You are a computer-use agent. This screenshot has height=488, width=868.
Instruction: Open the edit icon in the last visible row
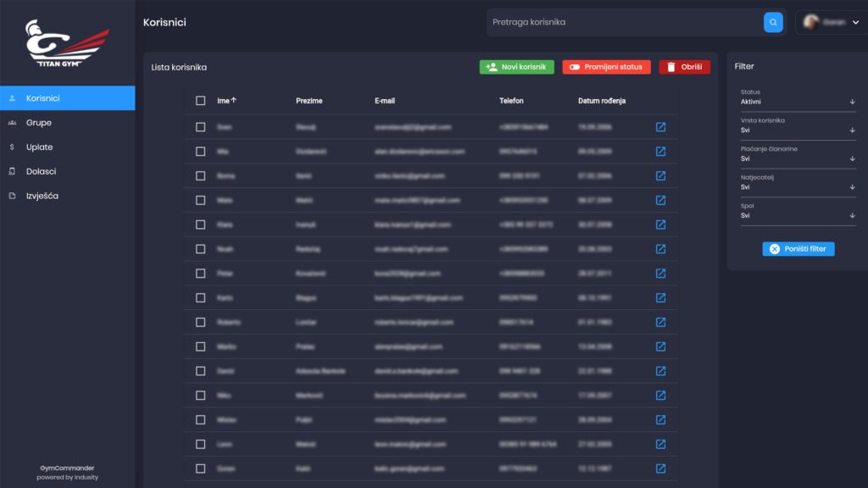coord(660,469)
